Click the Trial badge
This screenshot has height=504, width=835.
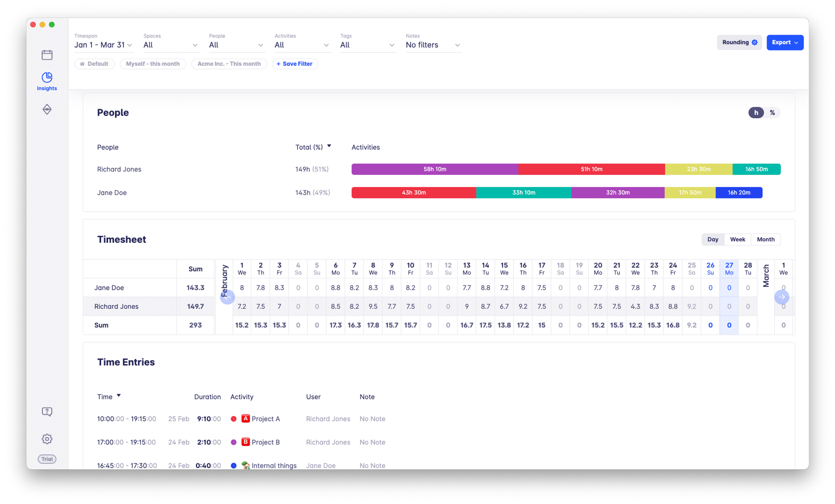pyautogui.click(x=47, y=459)
